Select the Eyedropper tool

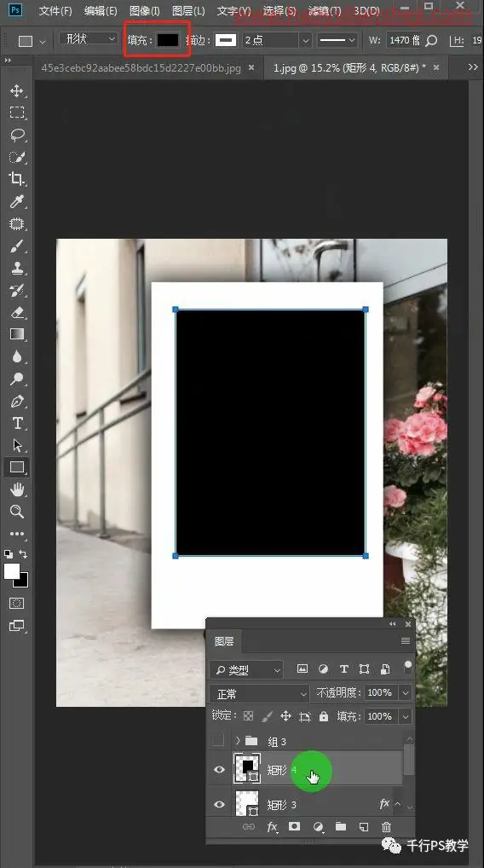[17, 201]
